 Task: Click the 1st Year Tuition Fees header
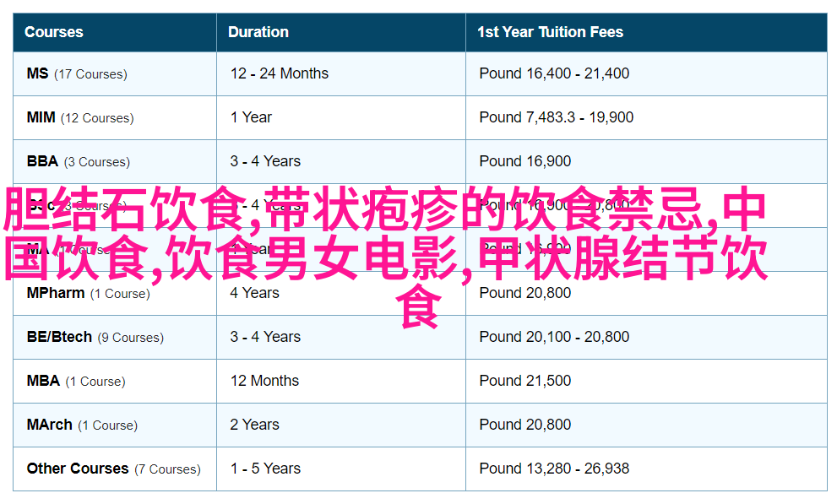point(550,32)
